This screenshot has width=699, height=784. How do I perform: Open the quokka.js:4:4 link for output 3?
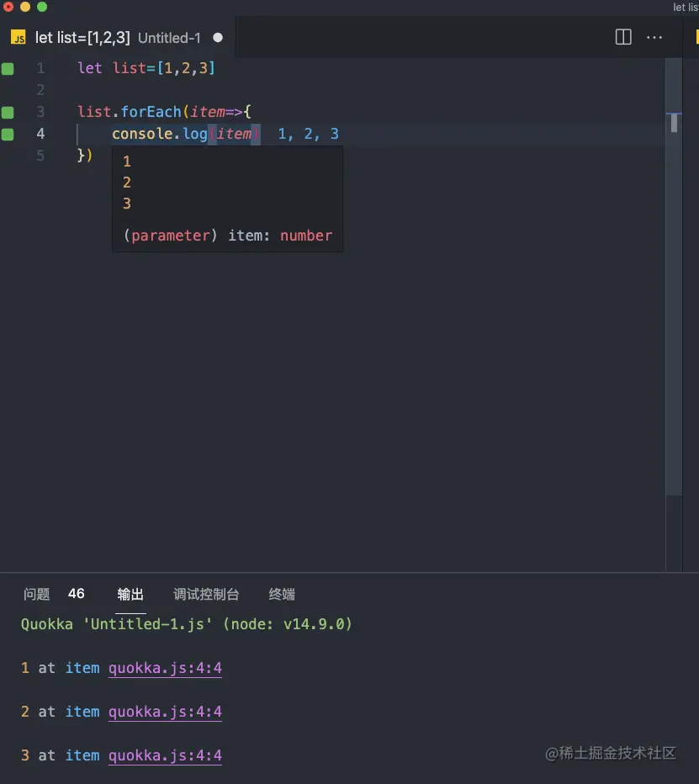coord(165,755)
